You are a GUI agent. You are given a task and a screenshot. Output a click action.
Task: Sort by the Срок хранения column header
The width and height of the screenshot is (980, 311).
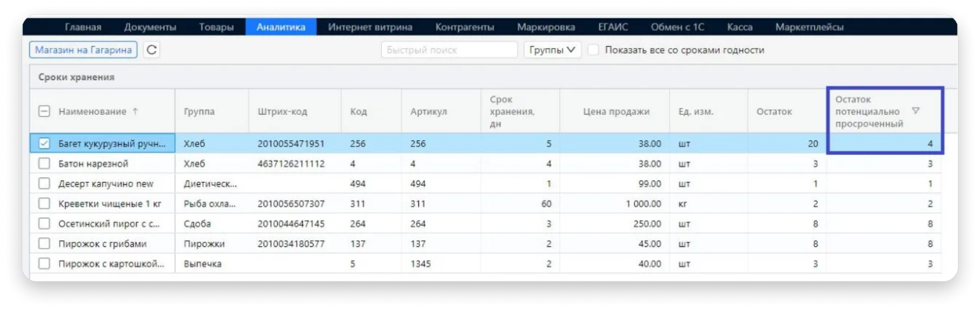coord(512,111)
